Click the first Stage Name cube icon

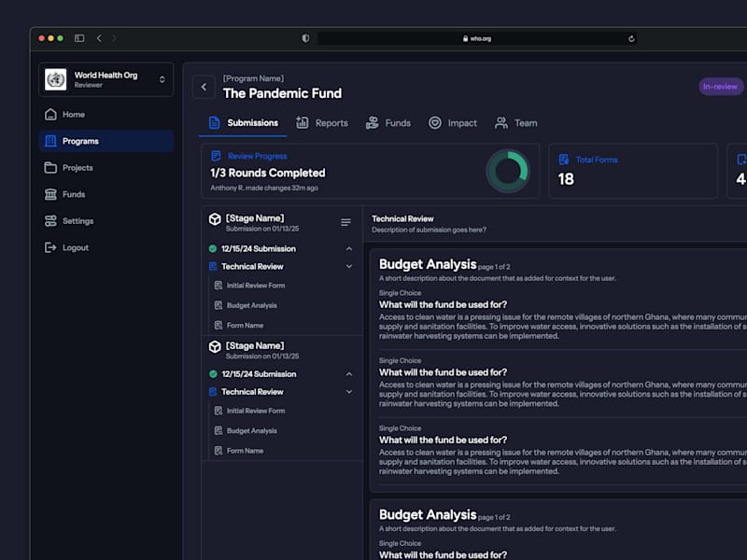click(x=215, y=219)
